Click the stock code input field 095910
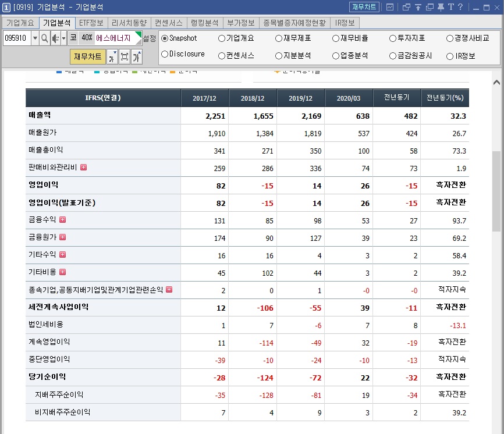The height and width of the screenshot is (434, 504). point(17,38)
